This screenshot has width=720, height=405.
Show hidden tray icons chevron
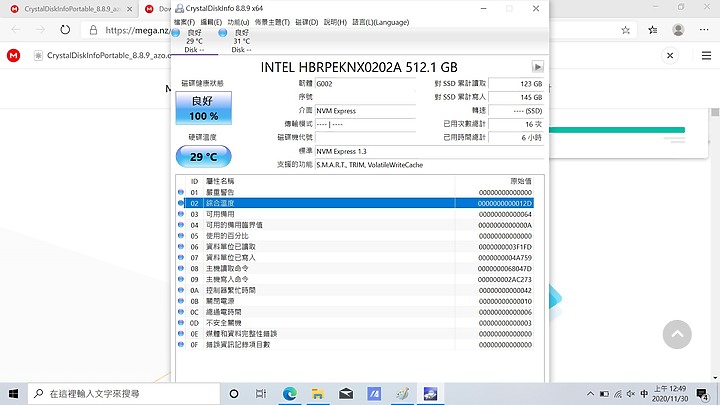(591, 394)
